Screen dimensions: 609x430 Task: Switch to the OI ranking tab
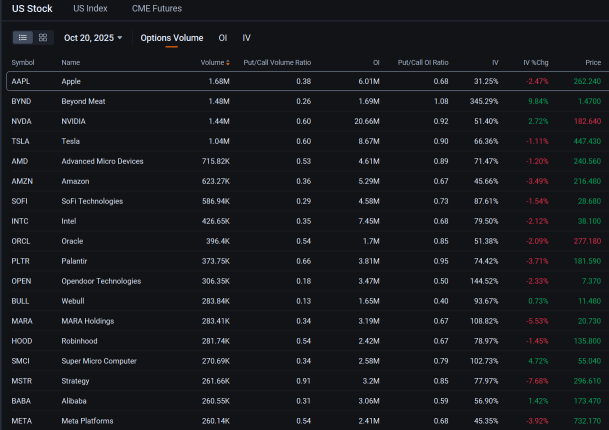click(x=222, y=38)
